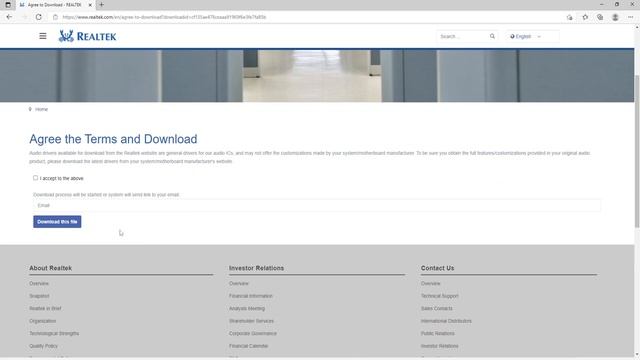
Task: Close the Agree to Download tab
Action: (90, 5)
